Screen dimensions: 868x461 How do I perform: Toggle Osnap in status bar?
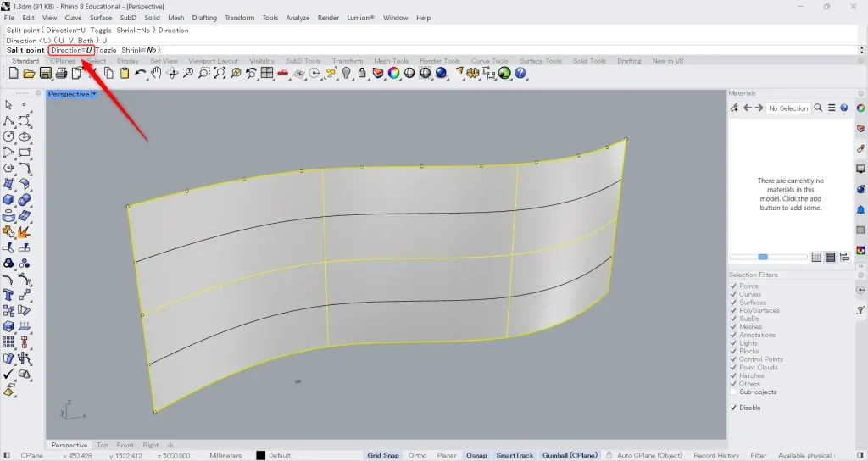coord(476,455)
